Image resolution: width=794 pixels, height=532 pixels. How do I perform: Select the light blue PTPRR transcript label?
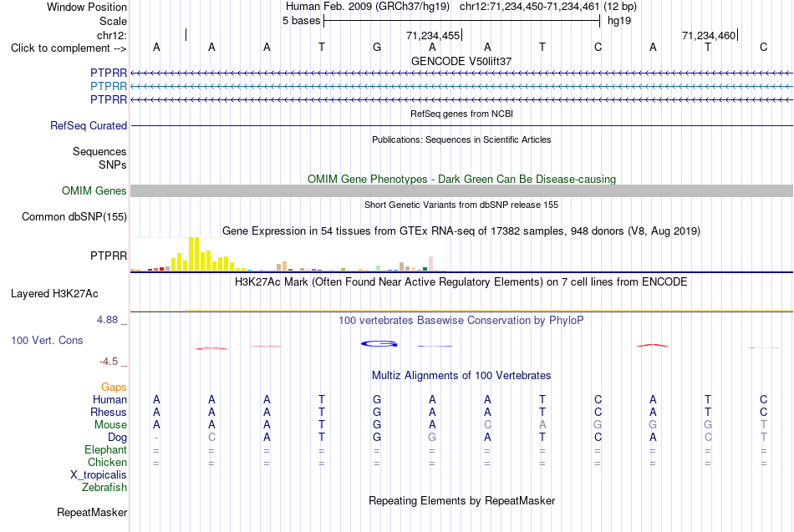109,87
